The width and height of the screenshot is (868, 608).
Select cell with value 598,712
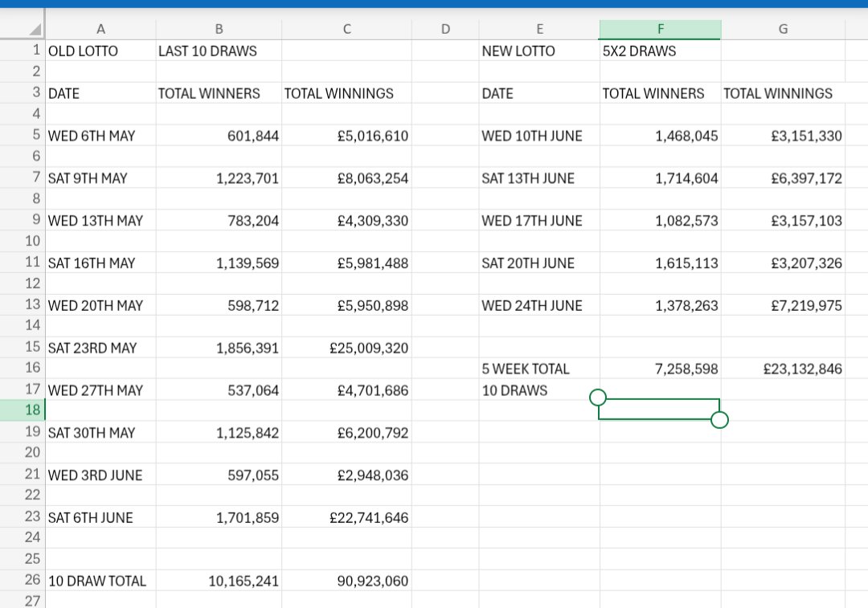(219, 305)
